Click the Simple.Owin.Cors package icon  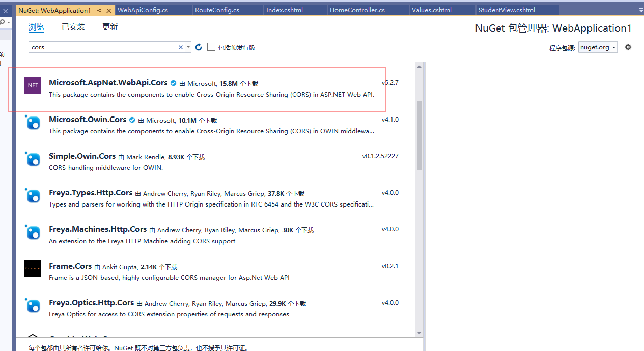[32, 159]
